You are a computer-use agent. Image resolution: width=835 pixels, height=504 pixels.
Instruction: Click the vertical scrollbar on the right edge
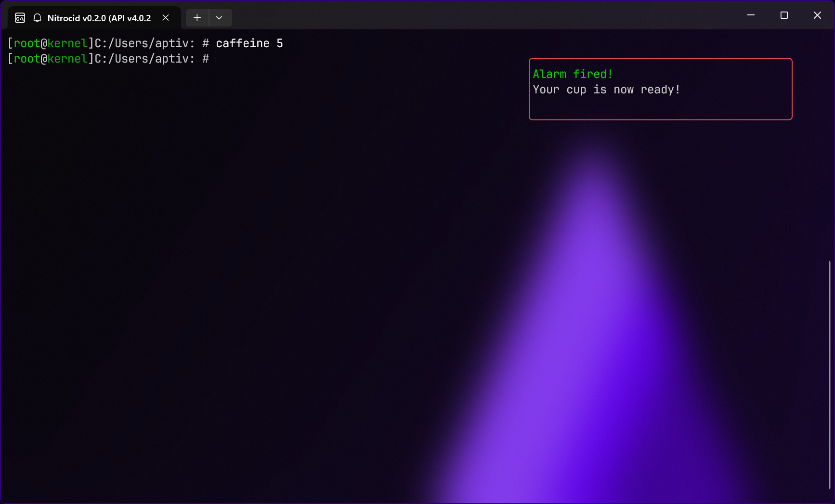829,375
